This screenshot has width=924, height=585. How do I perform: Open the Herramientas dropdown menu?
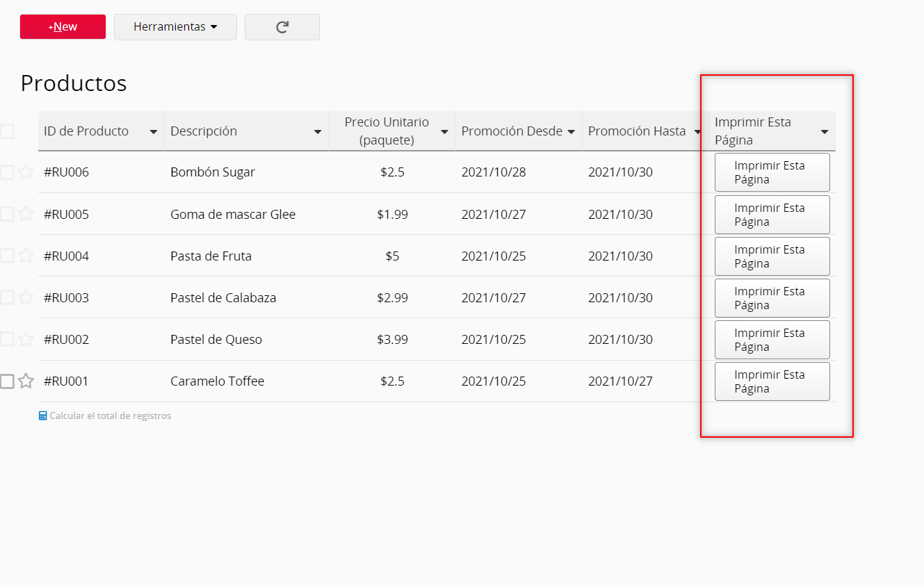tap(175, 27)
